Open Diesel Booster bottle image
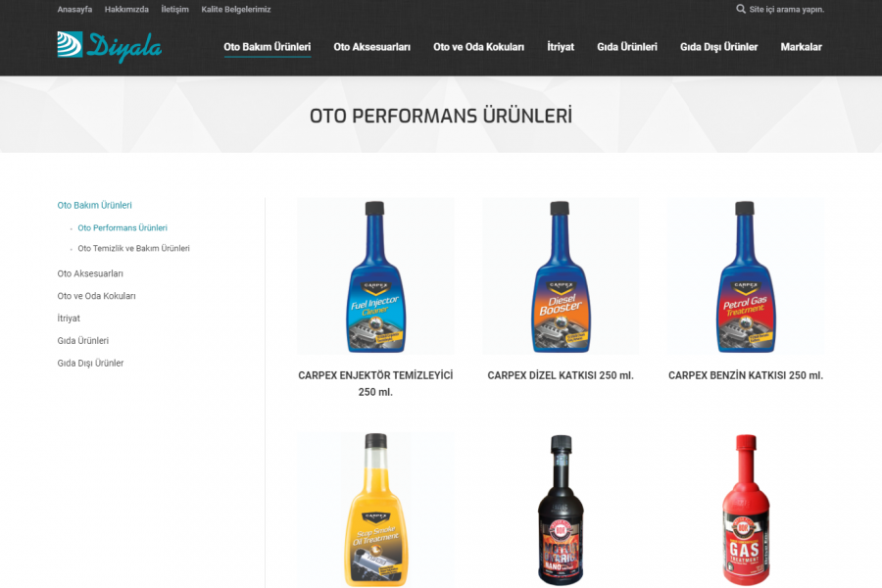The width and height of the screenshot is (882, 588). coord(561,276)
